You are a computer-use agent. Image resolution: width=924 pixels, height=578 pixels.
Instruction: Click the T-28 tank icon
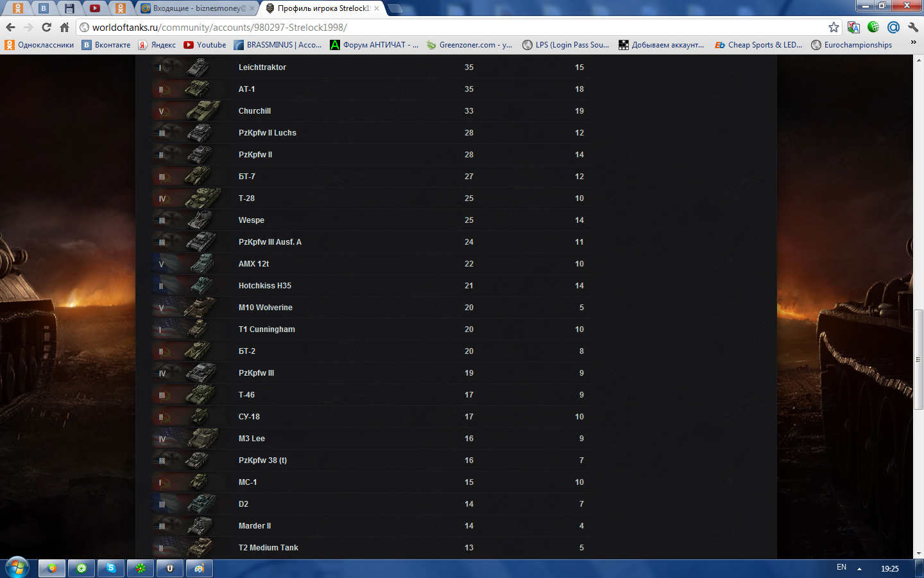click(203, 198)
